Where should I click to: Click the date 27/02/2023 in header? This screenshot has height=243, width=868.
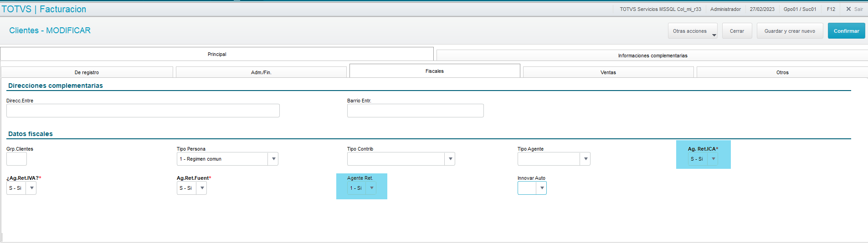762,9
